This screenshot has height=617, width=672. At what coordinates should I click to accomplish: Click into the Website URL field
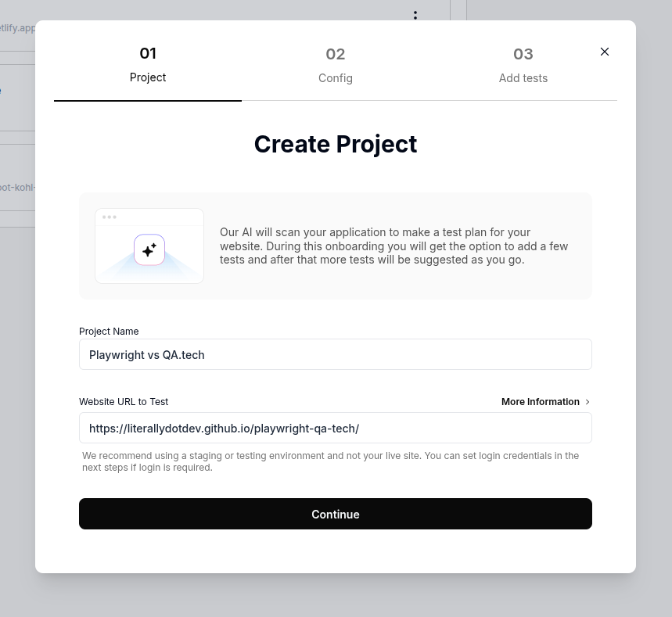[x=336, y=428]
